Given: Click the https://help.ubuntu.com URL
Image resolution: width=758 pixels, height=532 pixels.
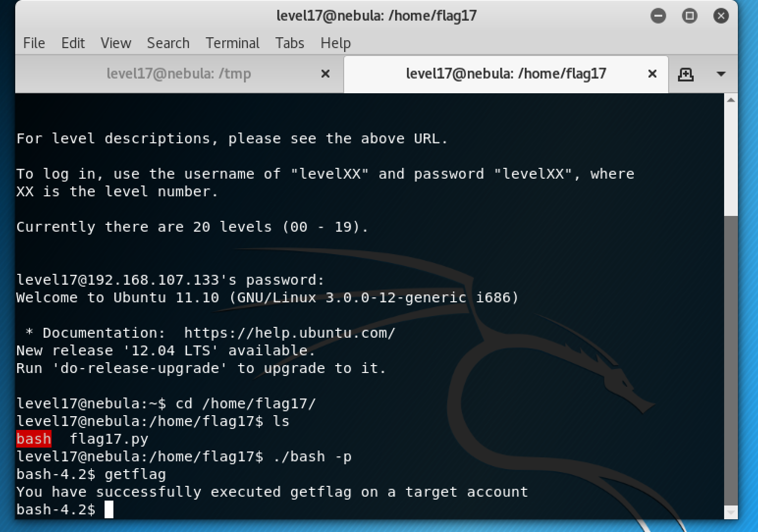Looking at the screenshot, I should point(290,333).
